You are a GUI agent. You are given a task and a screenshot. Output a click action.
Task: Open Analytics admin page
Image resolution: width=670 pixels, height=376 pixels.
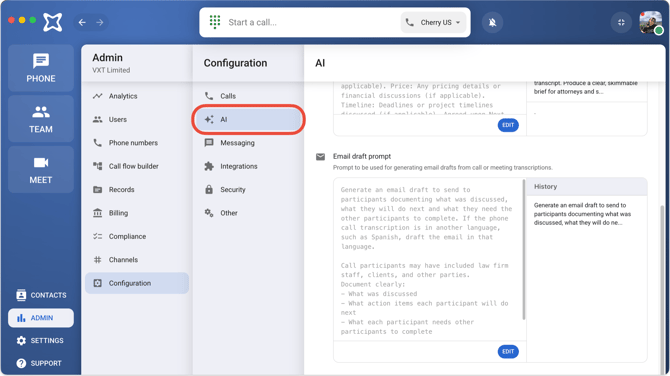point(137,96)
